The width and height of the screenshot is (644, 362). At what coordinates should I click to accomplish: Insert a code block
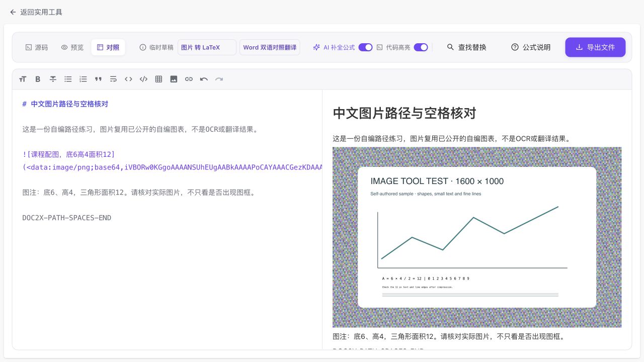(143, 79)
